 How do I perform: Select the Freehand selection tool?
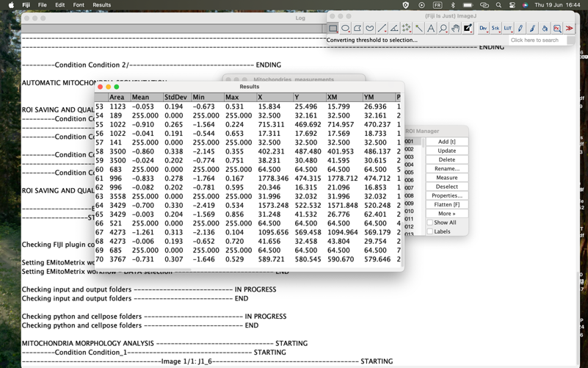(370, 28)
